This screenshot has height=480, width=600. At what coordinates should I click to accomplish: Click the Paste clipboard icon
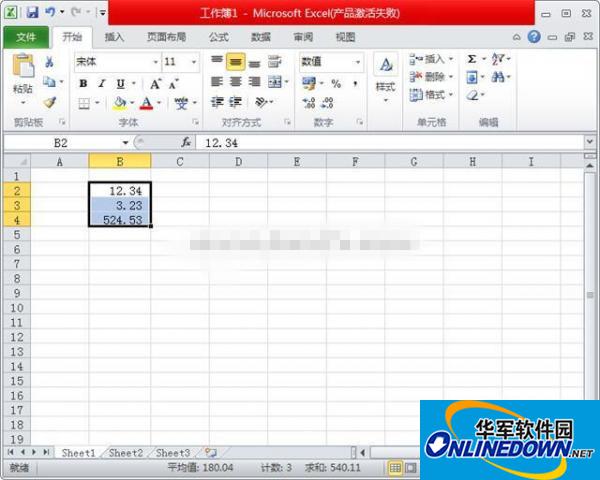[x=23, y=66]
